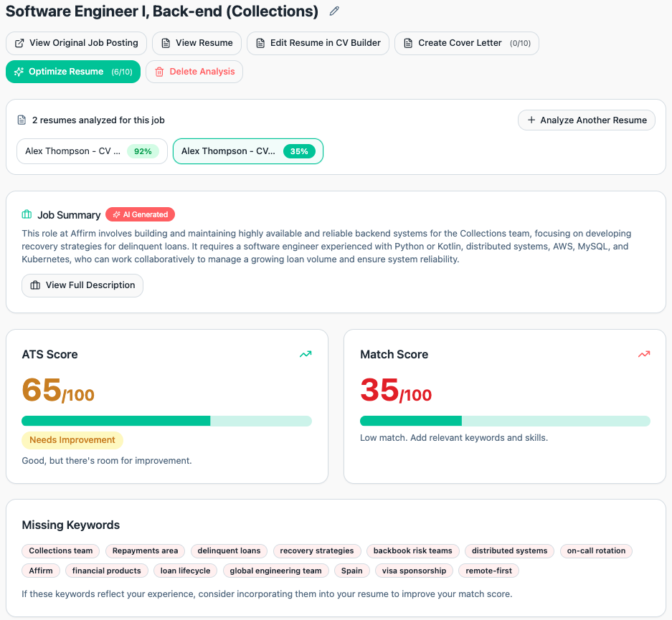
Task: Click the external link icon on View Original Job Posting
Action: (x=19, y=43)
